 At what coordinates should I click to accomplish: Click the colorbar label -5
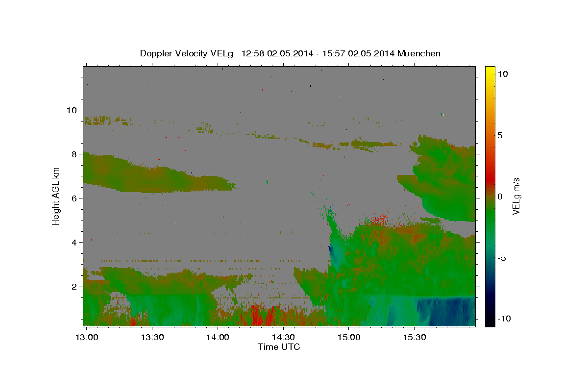coord(503,258)
